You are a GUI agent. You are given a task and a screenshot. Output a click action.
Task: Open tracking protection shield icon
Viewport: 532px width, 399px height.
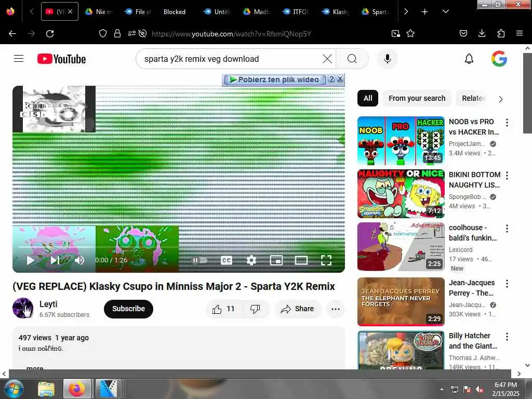click(103, 33)
